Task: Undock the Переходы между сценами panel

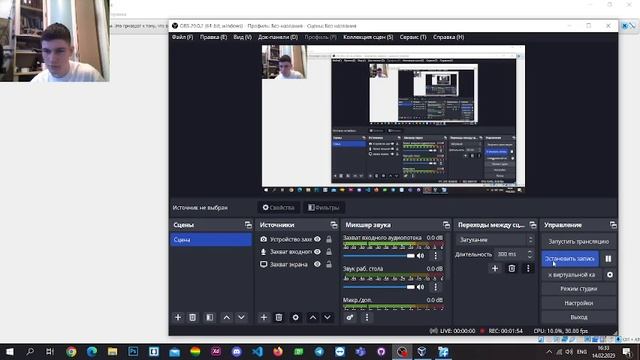Action: tap(533, 225)
